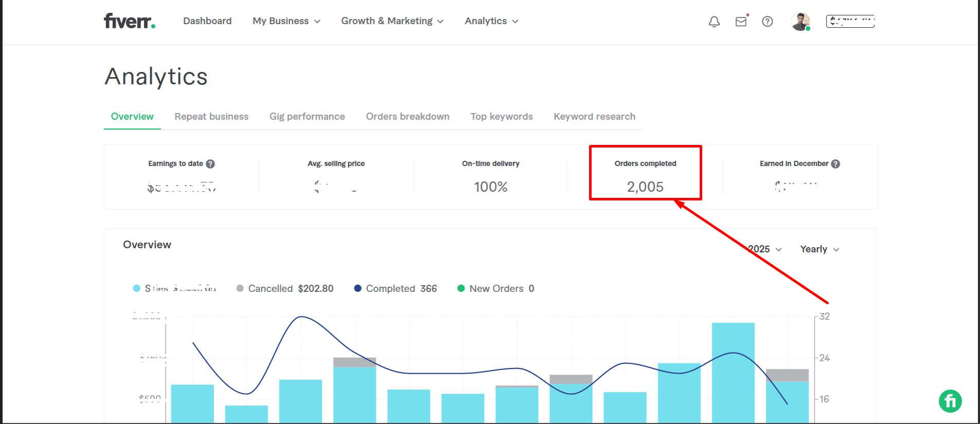The width and height of the screenshot is (980, 424).
Task: Open the inbox messages envelope icon
Action: [741, 22]
